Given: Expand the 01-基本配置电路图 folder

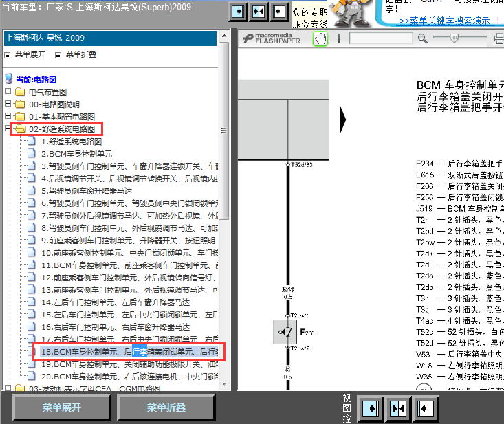Looking at the screenshot, I should pos(8,116).
